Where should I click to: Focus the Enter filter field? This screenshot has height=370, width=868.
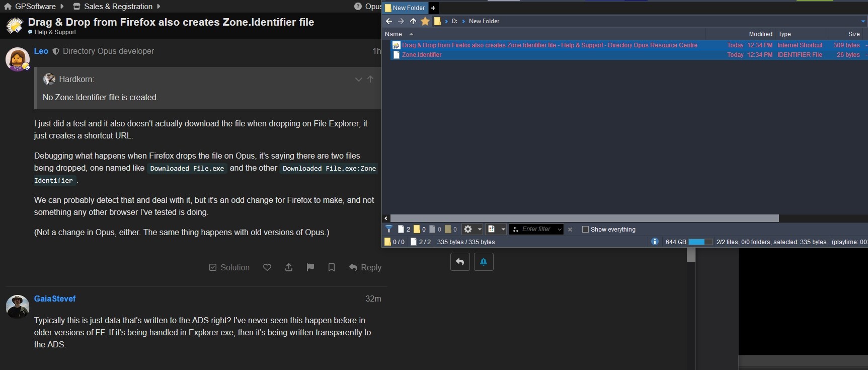[536, 230]
